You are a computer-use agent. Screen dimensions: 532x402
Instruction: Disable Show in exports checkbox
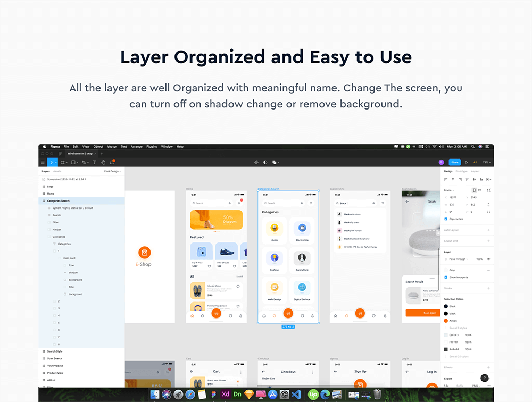point(446,277)
